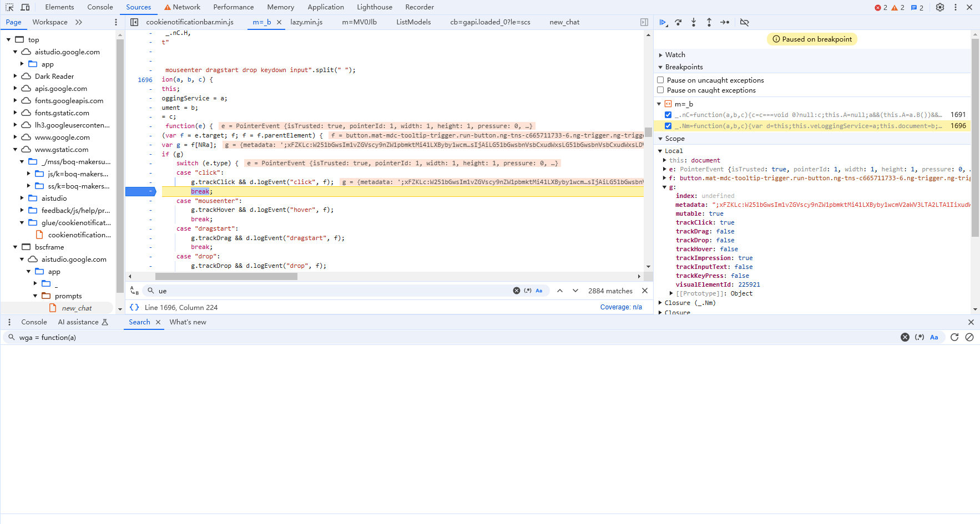Click the Step button in debugger toolbar
980x524 pixels.
725,22
